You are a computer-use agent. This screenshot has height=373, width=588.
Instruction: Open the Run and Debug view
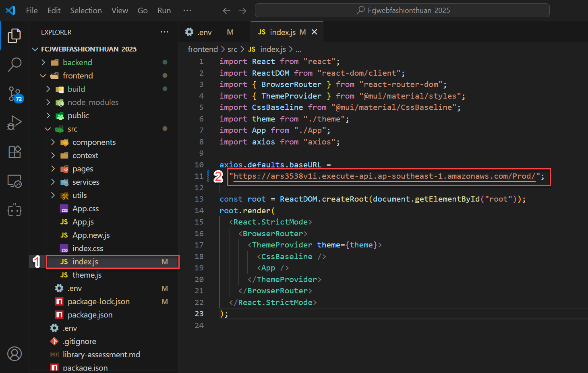point(14,123)
